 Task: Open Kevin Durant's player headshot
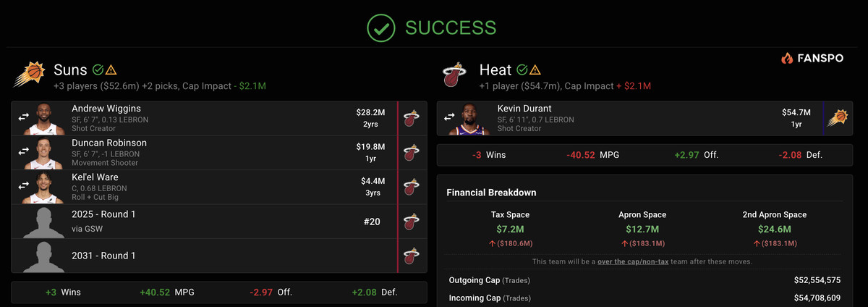pos(469,119)
